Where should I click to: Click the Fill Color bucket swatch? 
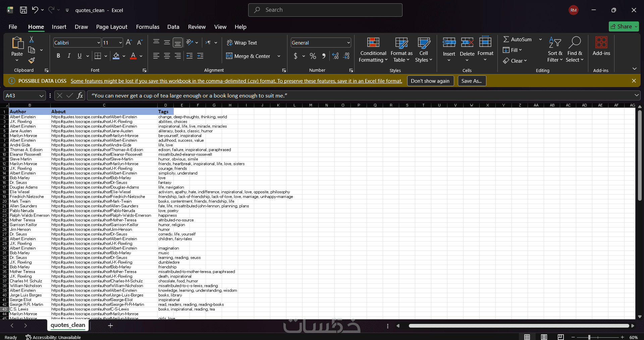click(x=116, y=56)
